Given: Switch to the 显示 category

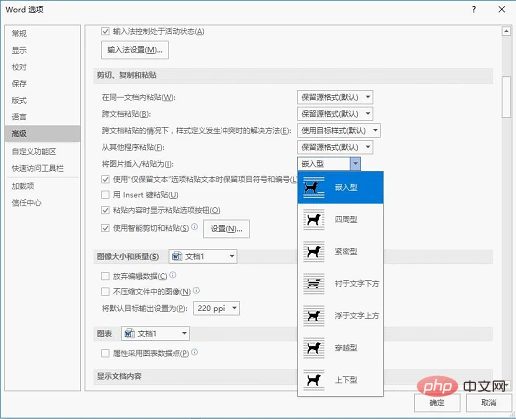Looking at the screenshot, I should [x=19, y=50].
